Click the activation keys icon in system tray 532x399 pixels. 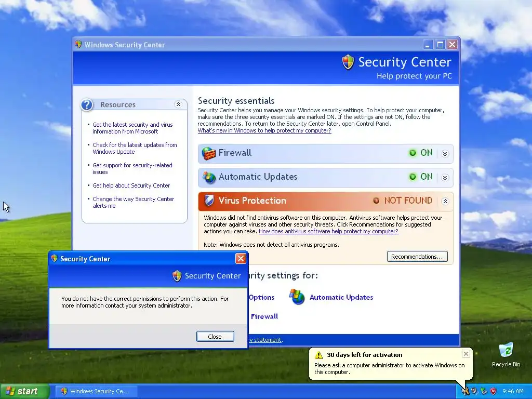(x=465, y=391)
